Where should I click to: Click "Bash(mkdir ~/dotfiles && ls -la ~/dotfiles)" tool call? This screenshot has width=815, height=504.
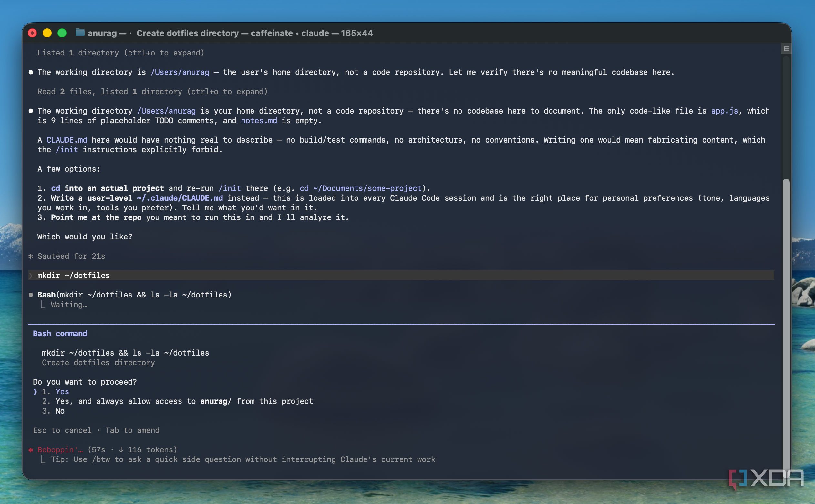[134, 295]
